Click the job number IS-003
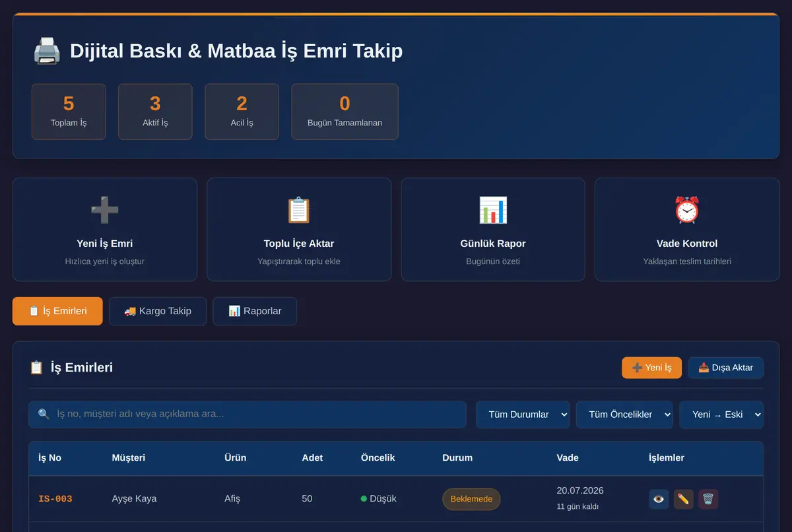Screen dimensions: 792x532 [x=55, y=499]
